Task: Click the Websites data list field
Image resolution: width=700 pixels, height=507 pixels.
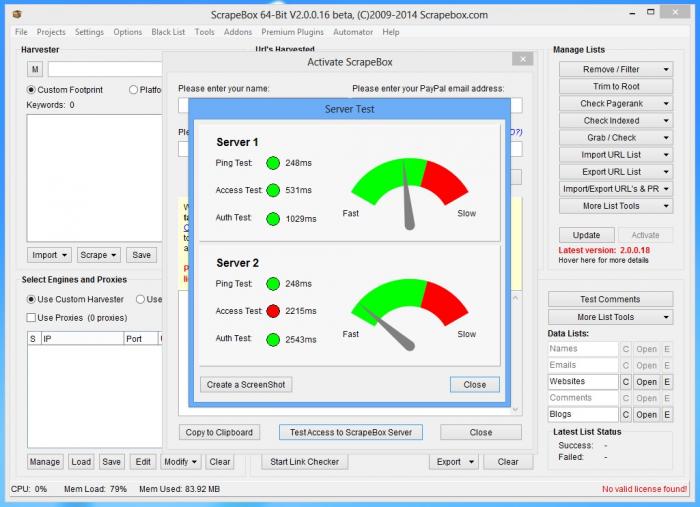Action: [x=583, y=382]
